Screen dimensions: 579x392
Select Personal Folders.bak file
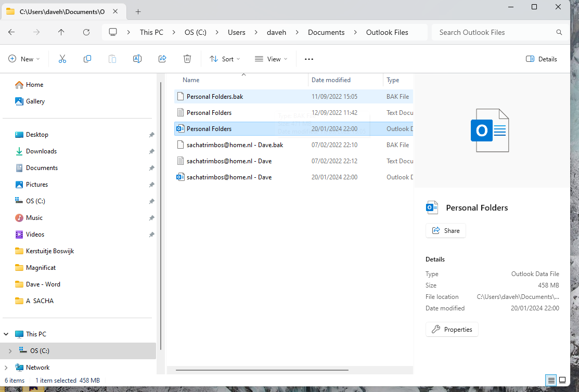pyautogui.click(x=293, y=96)
